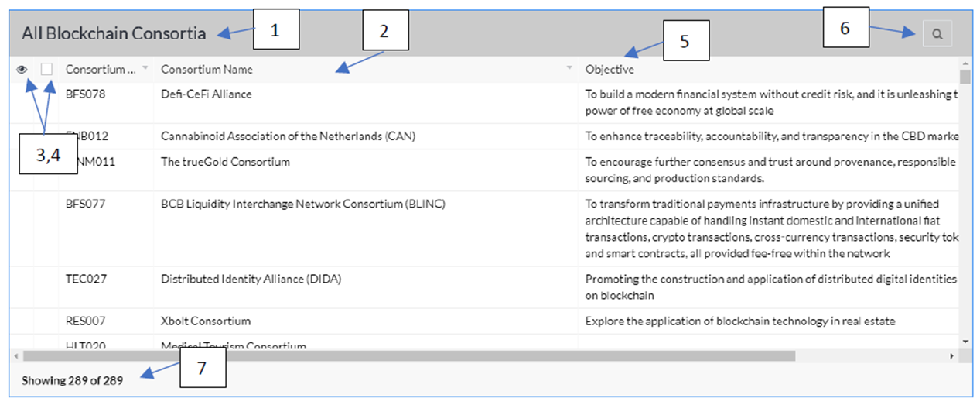Toggle the eye visibility icon in header
The image size is (980, 405).
pyautogui.click(x=22, y=70)
